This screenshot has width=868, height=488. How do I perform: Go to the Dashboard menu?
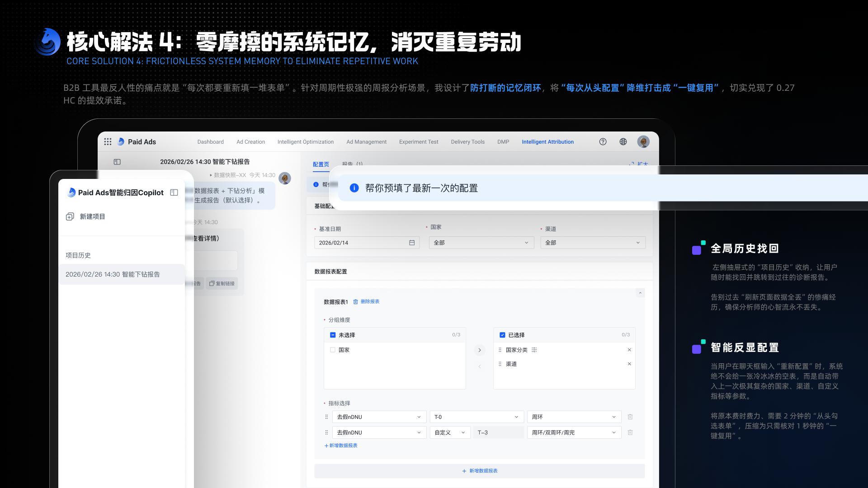[x=211, y=142]
